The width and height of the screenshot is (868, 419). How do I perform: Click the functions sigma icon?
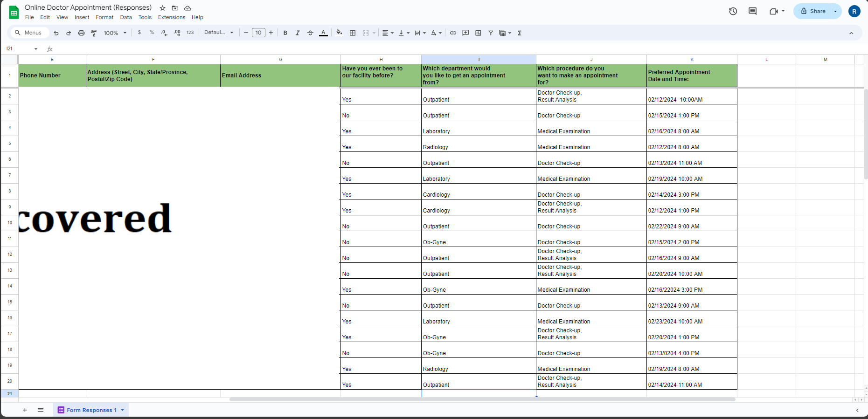click(519, 33)
